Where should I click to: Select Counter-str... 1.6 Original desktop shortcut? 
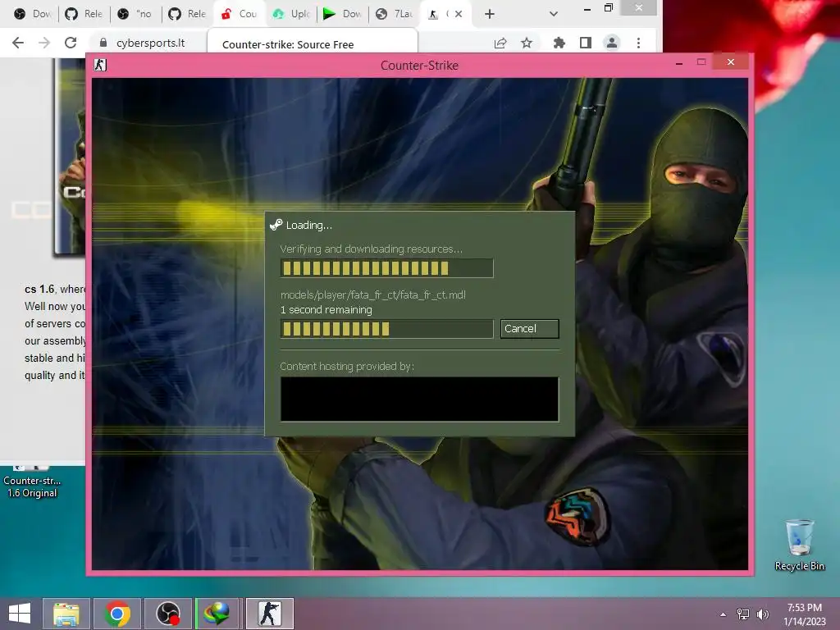pyautogui.click(x=32, y=481)
